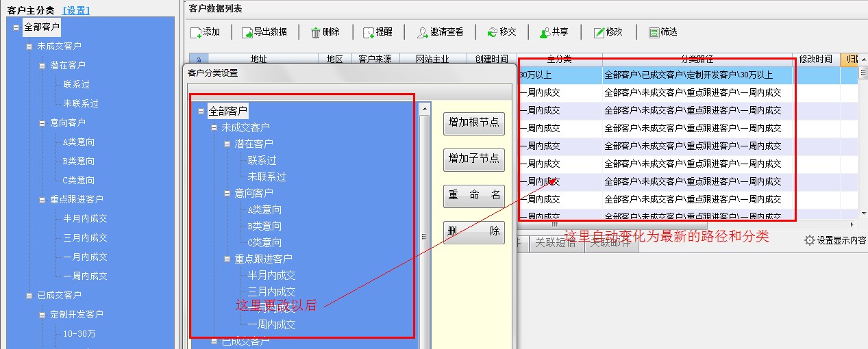The height and width of the screenshot is (349, 868).
Task: Collapse 未成交客户 in the left category panel
Action: (x=29, y=47)
